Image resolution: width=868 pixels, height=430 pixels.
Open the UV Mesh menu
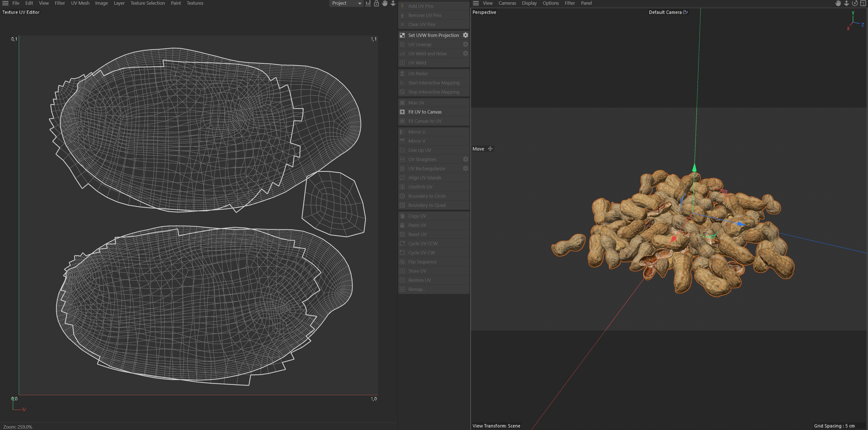(x=80, y=3)
